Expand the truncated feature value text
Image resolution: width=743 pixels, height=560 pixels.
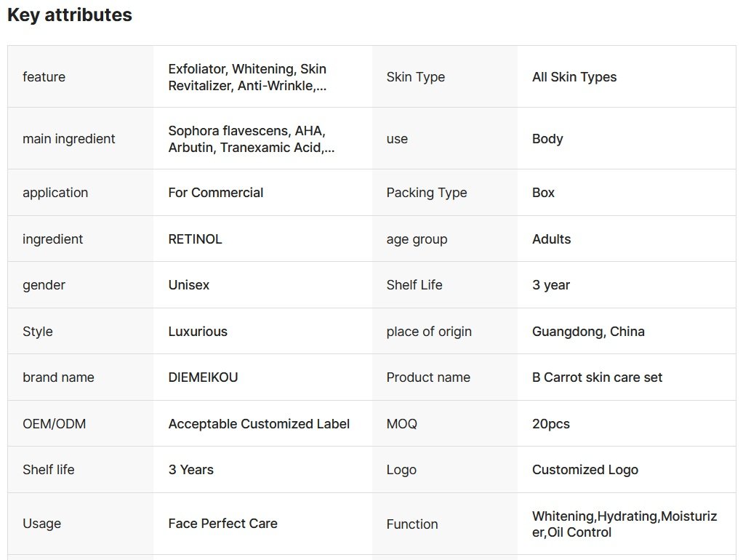(x=247, y=77)
